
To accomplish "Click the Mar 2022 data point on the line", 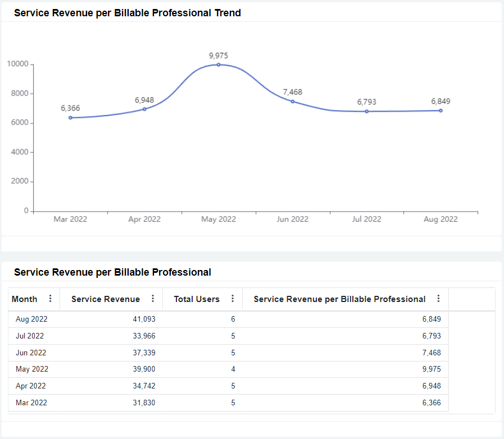I will (x=70, y=117).
